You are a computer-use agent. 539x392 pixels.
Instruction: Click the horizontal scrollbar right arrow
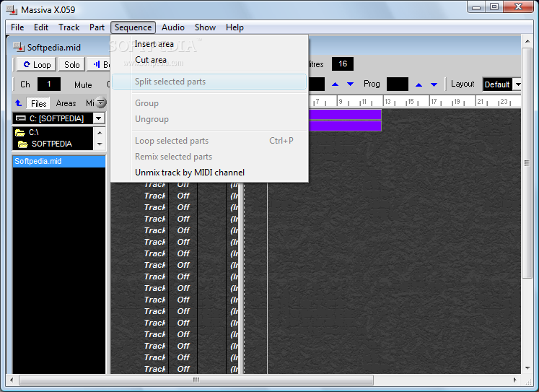click(514, 380)
